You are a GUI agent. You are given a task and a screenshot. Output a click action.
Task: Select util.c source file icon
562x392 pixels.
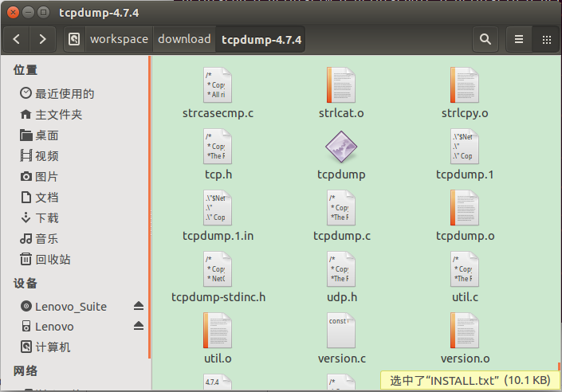pos(465,269)
